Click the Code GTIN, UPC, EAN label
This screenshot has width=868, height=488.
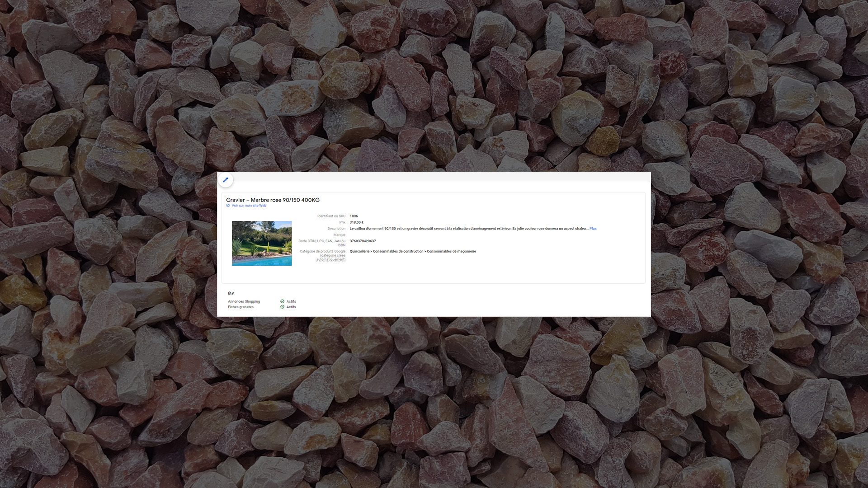coord(322,243)
